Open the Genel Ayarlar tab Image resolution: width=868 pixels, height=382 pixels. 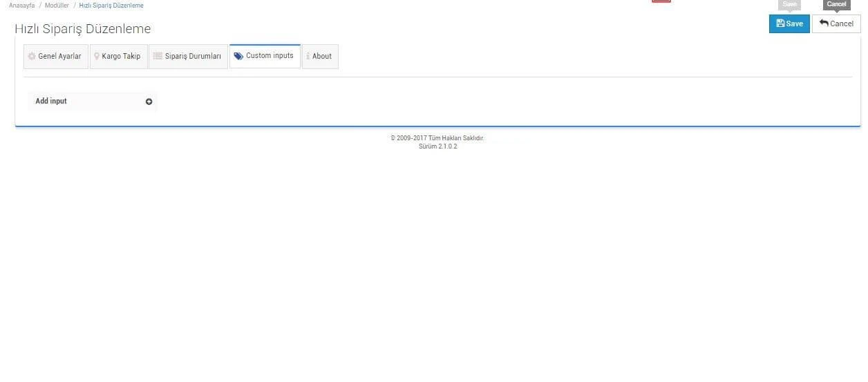(59, 57)
